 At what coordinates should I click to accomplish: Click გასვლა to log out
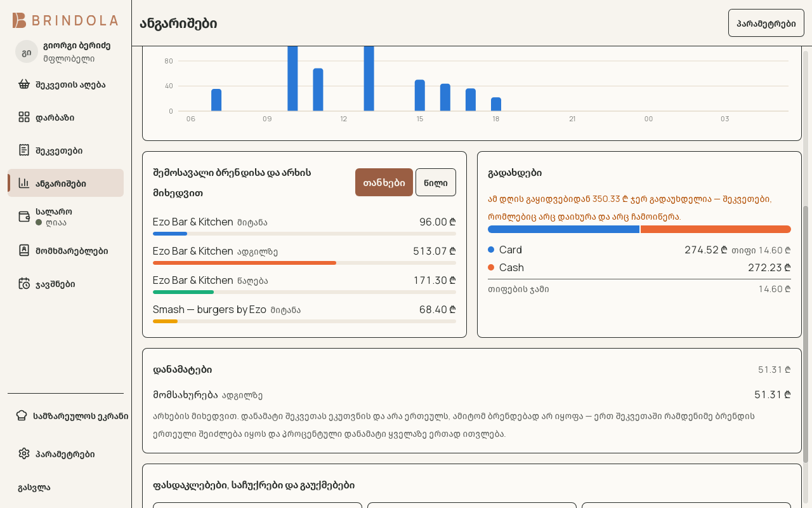[34, 488]
